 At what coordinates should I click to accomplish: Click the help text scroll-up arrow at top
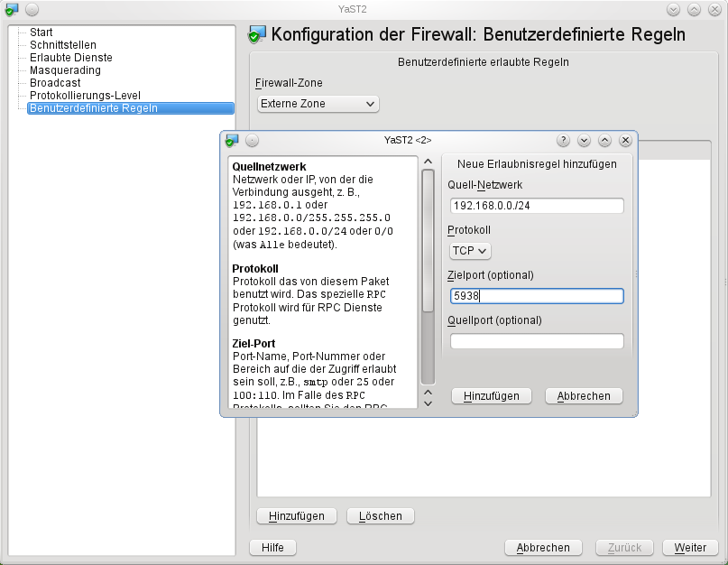click(429, 162)
